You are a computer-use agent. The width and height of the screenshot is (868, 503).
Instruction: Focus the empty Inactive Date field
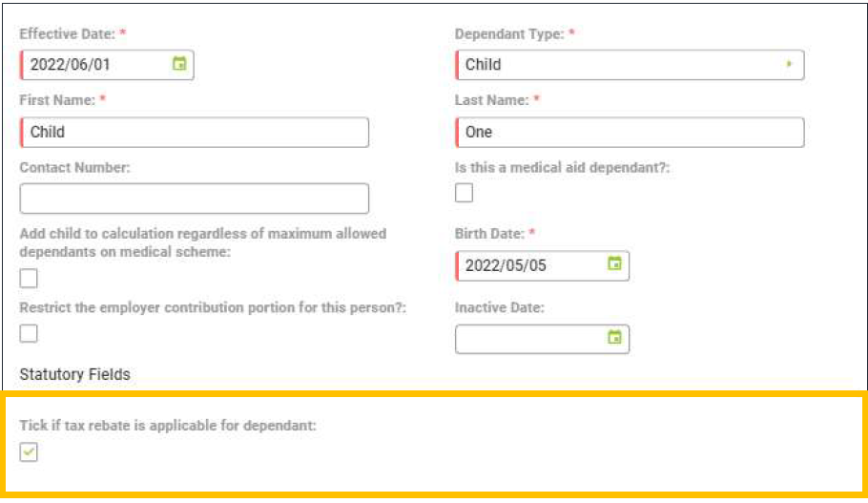[529, 338]
